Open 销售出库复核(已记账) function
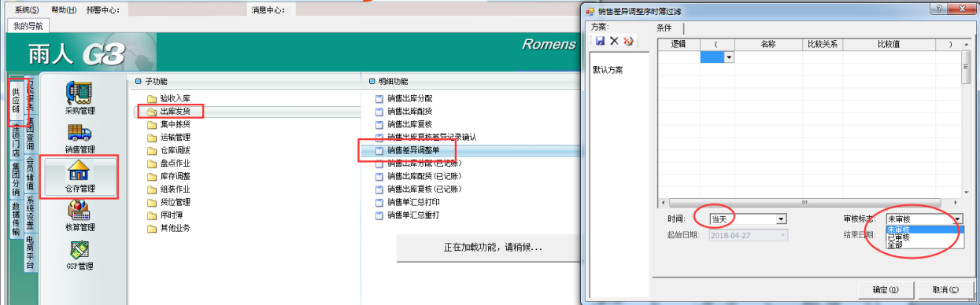 pyautogui.click(x=425, y=189)
